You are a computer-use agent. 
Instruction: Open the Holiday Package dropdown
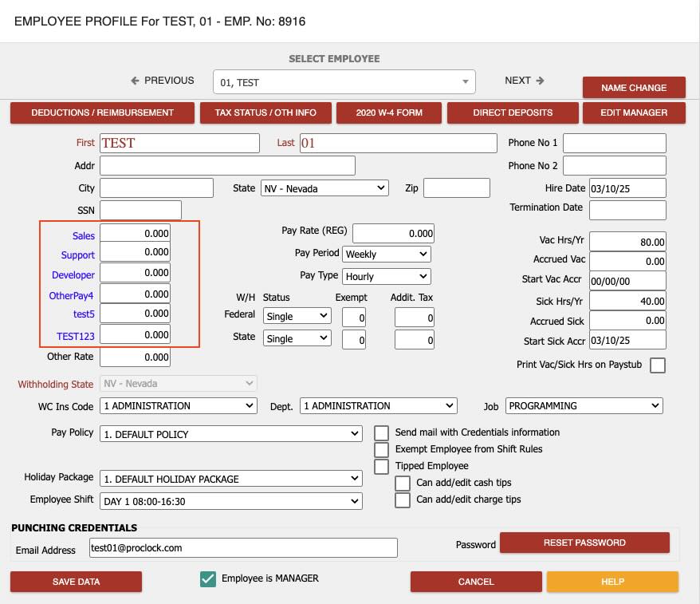coord(230,479)
